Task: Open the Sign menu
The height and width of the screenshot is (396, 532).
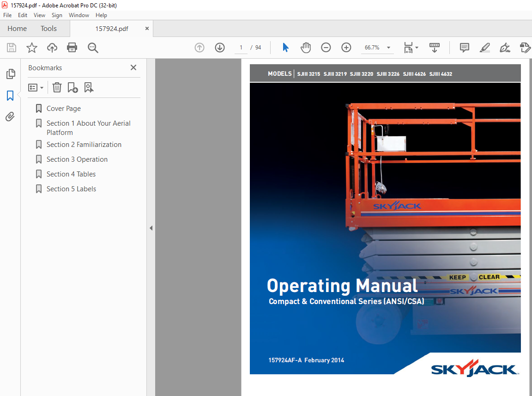Action: pyautogui.click(x=57, y=15)
